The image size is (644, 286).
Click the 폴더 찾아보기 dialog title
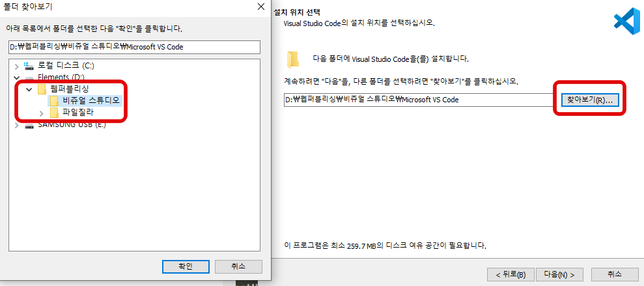point(29,7)
